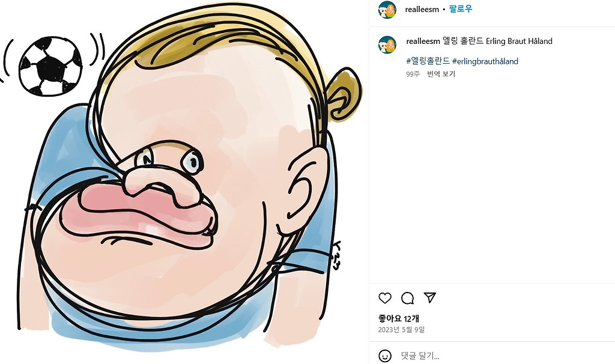
Task: Click the artist signature on drawing
Action: click(x=335, y=256)
